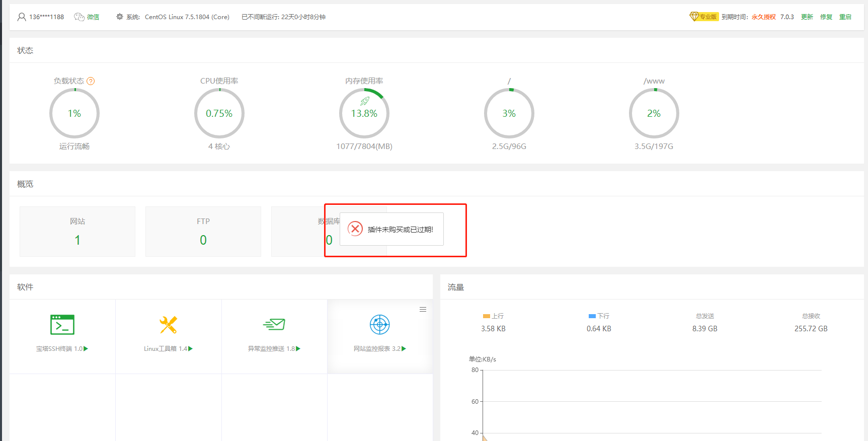Click the 负载状态 1% gauge
This screenshot has height=441, width=868.
(x=74, y=113)
